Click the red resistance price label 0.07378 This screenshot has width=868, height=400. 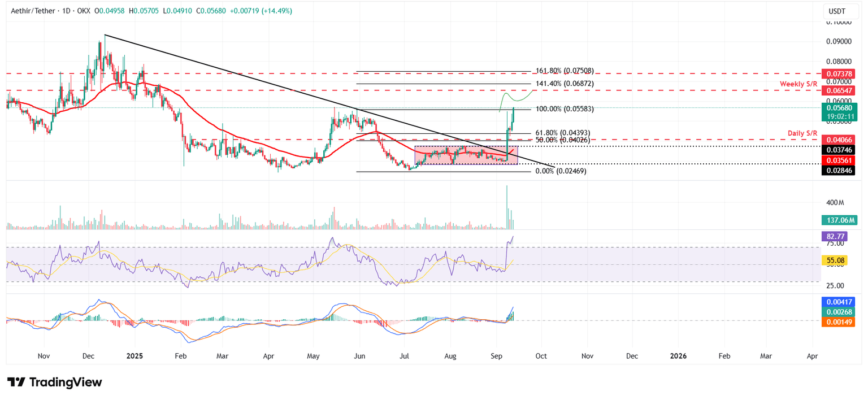[839, 73]
